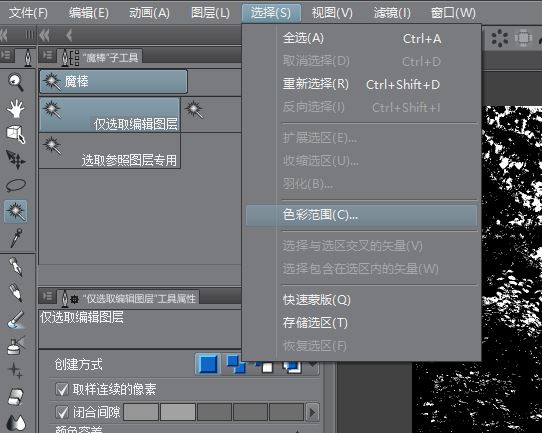Select the 仅选取编辑图层 sub tool

(110, 114)
